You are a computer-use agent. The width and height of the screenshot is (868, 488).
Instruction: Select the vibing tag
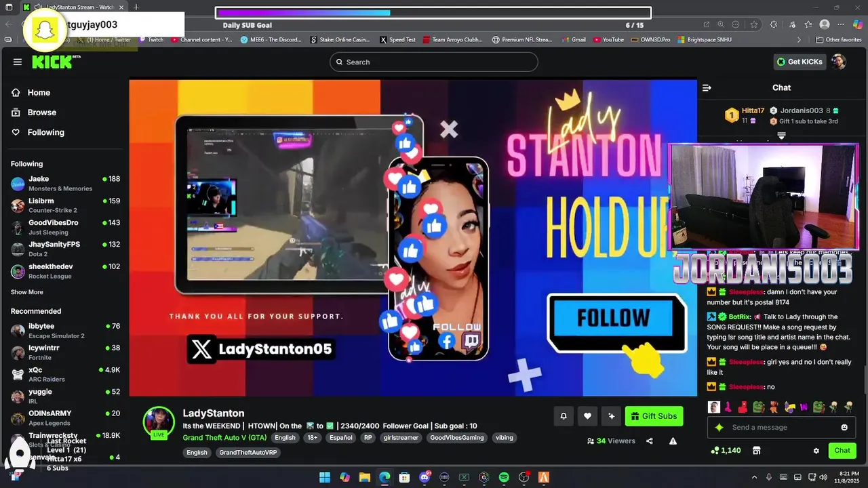click(505, 438)
